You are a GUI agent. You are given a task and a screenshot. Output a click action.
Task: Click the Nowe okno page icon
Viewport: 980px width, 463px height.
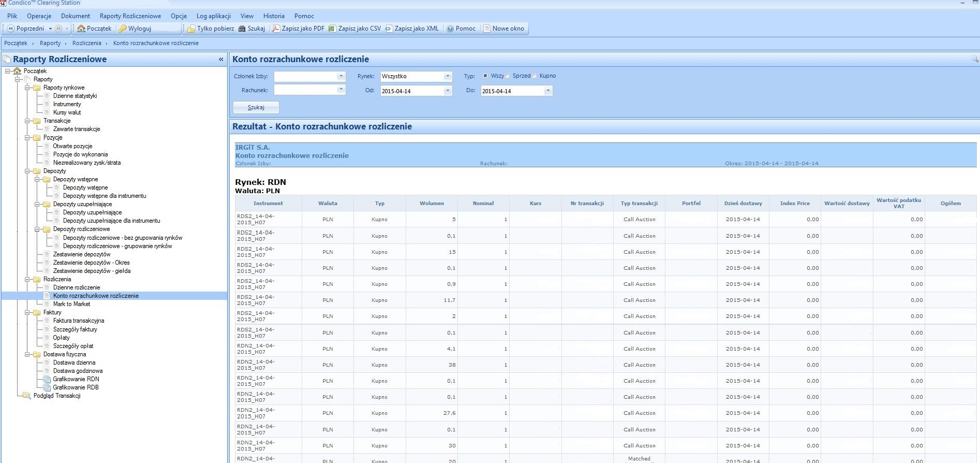click(x=487, y=28)
